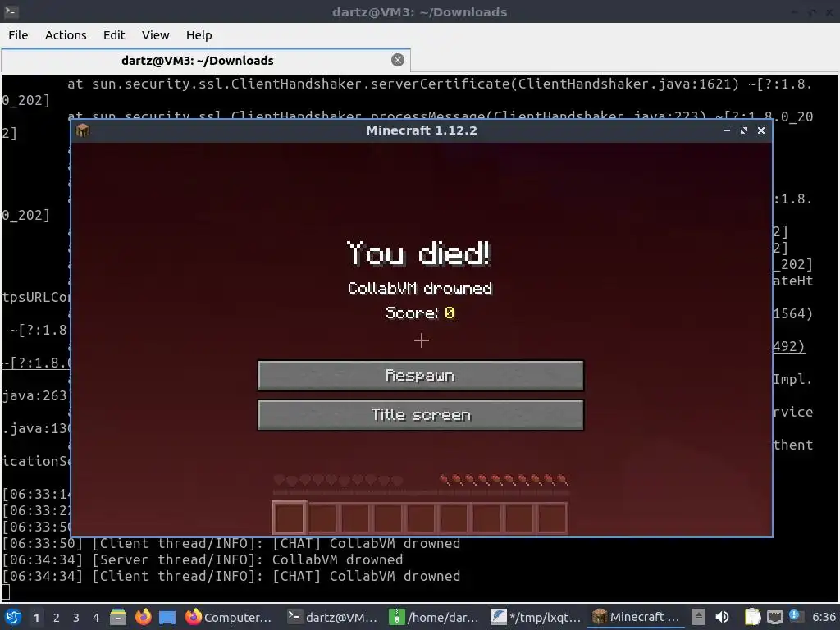Switch to workspace 1
840x630 pixels.
coord(36,618)
